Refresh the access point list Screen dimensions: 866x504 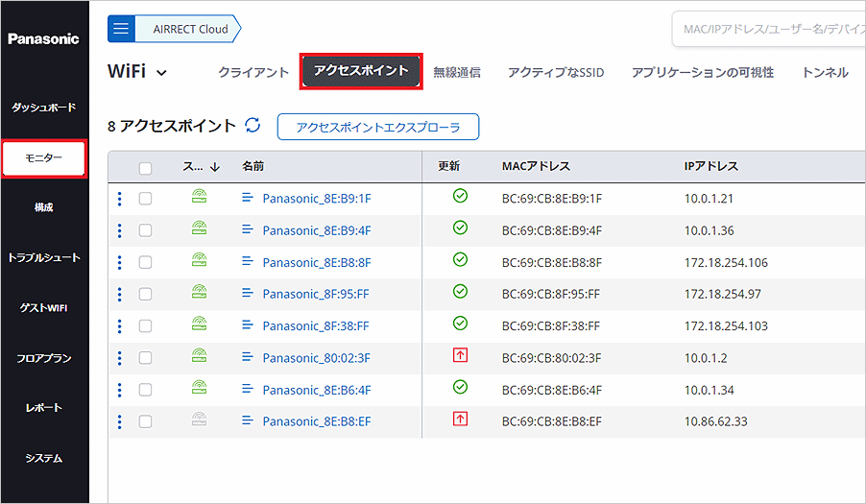click(253, 126)
